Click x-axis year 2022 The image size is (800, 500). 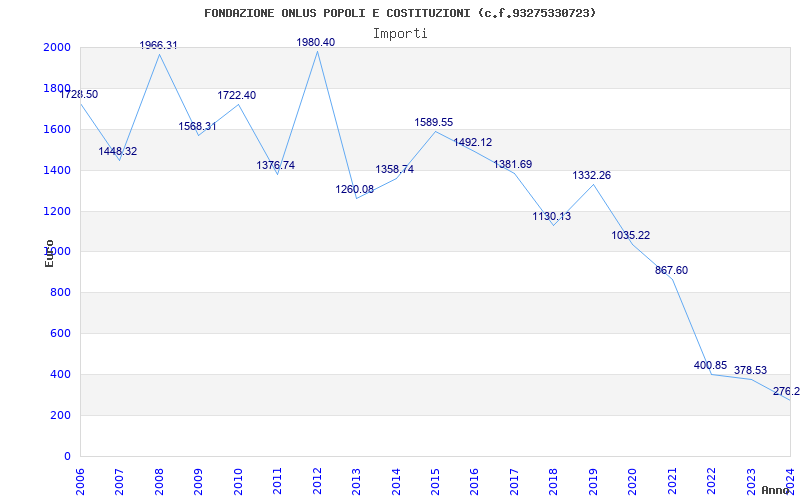pyautogui.click(x=711, y=482)
